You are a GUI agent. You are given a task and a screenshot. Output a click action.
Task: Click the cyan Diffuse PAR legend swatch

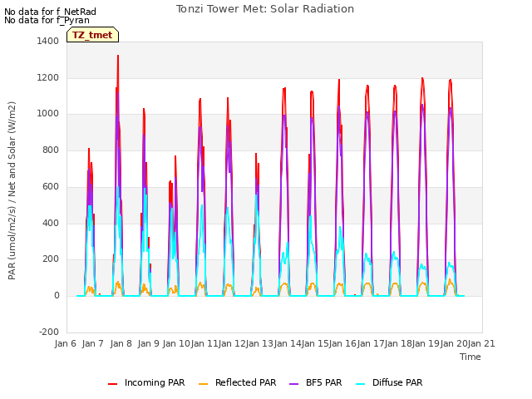(x=361, y=384)
